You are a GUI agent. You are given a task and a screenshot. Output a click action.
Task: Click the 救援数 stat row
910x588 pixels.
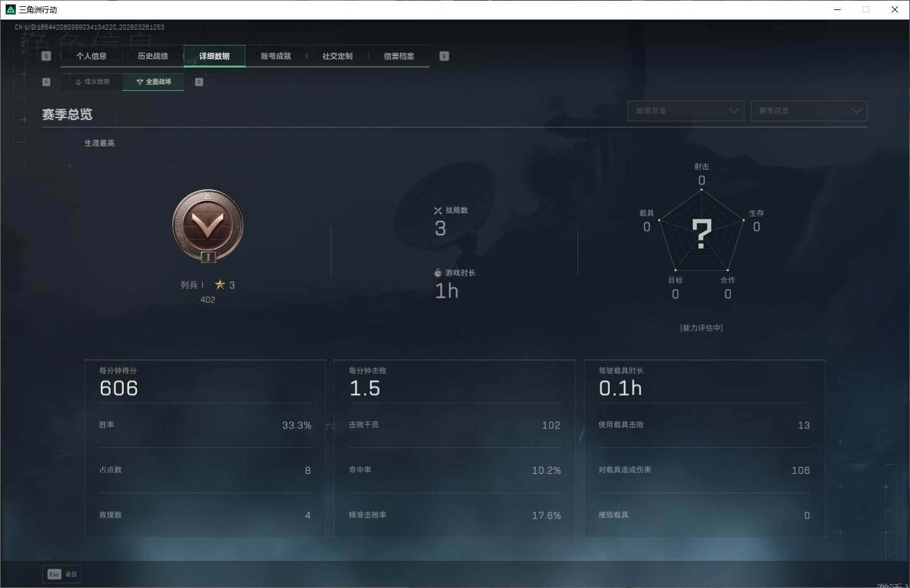(x=205, y=515)
